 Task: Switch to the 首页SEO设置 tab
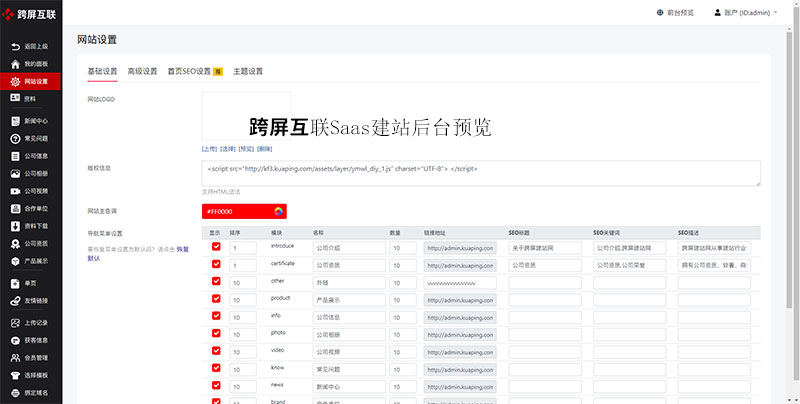click(195, 71)
